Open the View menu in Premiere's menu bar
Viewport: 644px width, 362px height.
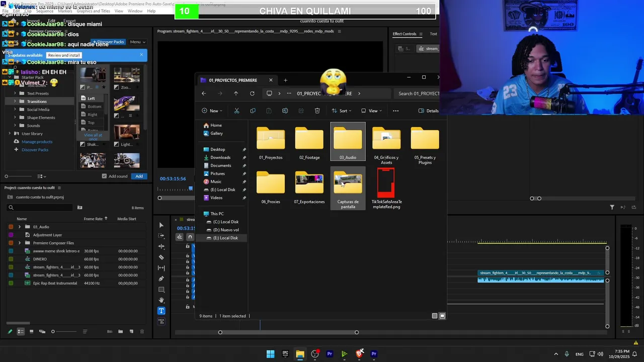tap(119, 11)
